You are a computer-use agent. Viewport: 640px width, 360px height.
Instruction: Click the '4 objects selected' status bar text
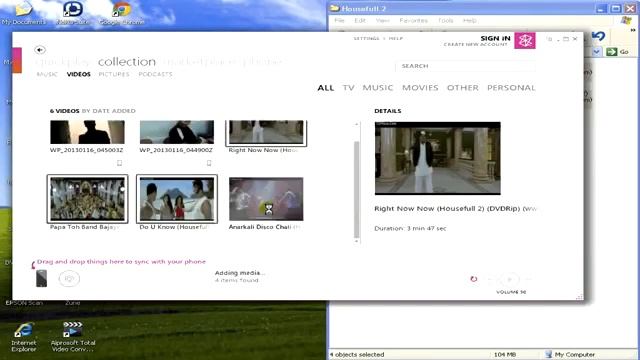tap(357, 355)
